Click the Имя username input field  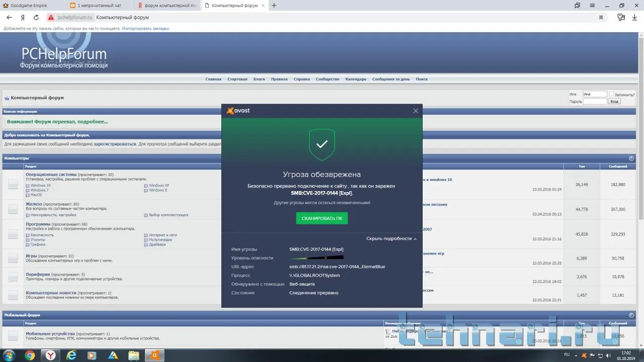click(x=595, y=94)
